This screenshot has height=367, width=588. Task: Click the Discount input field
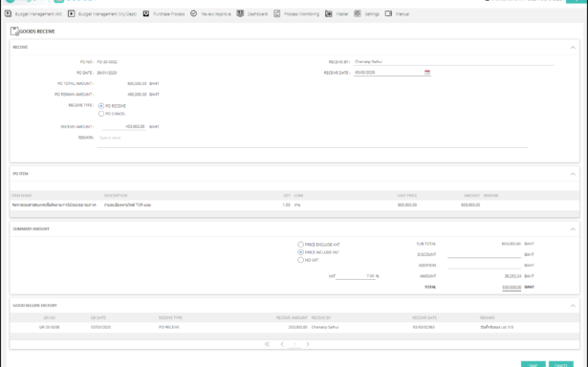click(x=484, y=254)
